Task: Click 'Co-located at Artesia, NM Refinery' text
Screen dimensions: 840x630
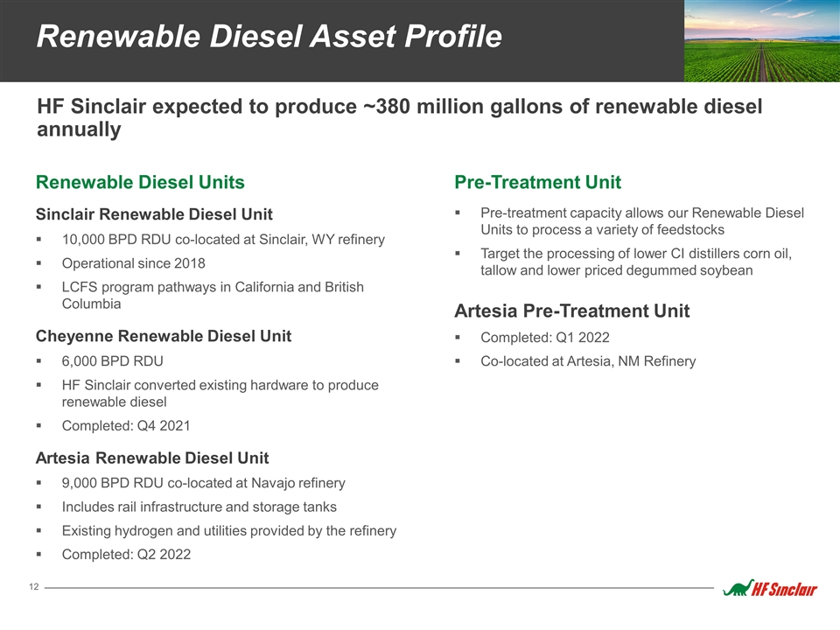Action: pyautogui.click(x=588, y=361)
